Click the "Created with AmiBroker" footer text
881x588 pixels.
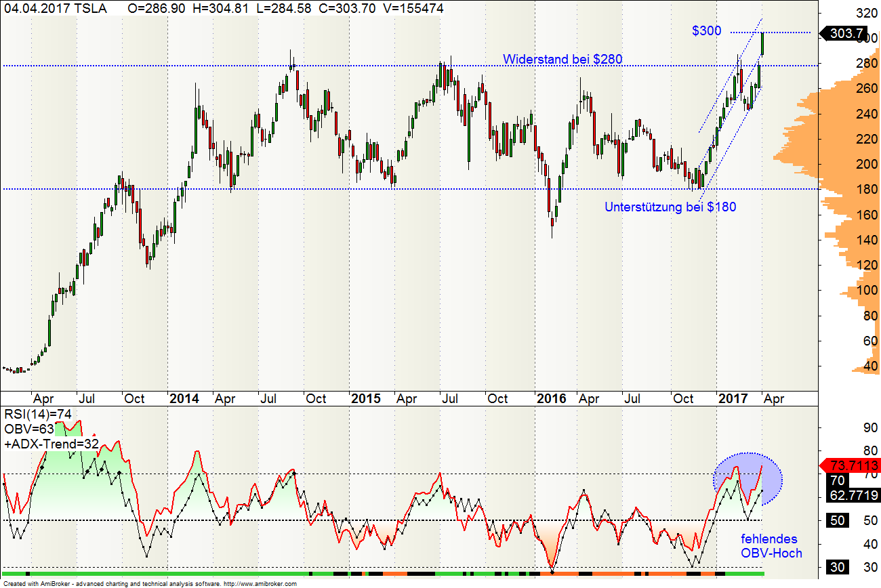149,583
